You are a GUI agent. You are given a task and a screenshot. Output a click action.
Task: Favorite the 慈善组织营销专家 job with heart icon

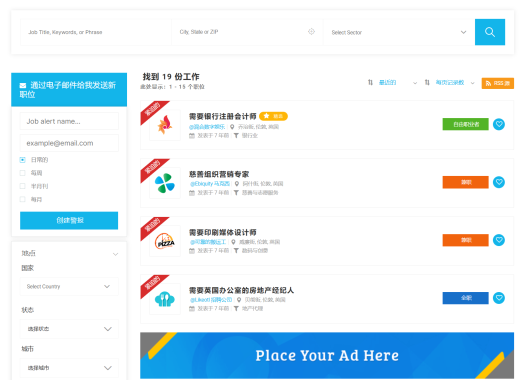499,182
